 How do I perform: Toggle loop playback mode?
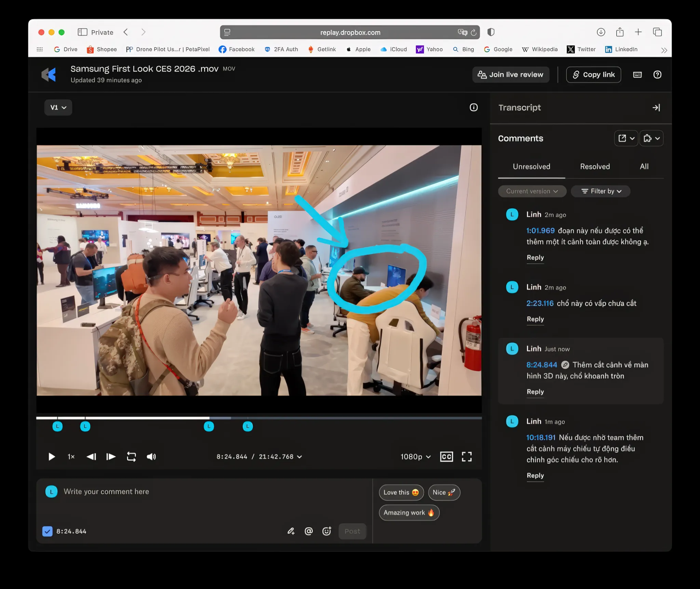pos(131,456)
